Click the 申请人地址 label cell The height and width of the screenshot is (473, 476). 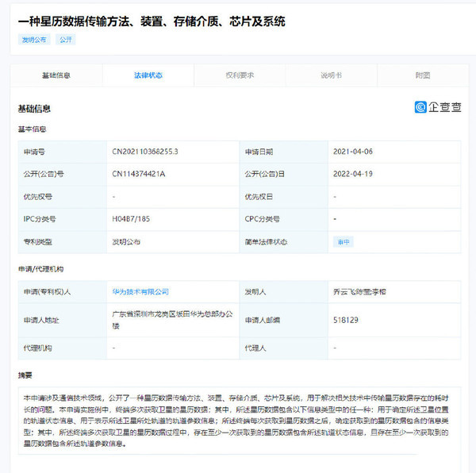pos(62,320)
